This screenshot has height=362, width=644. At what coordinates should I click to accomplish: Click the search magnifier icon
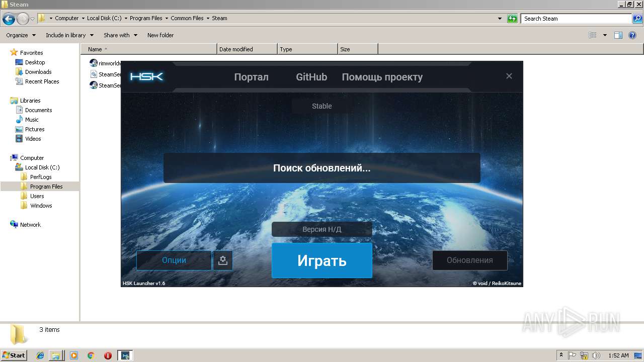[637, 19]
